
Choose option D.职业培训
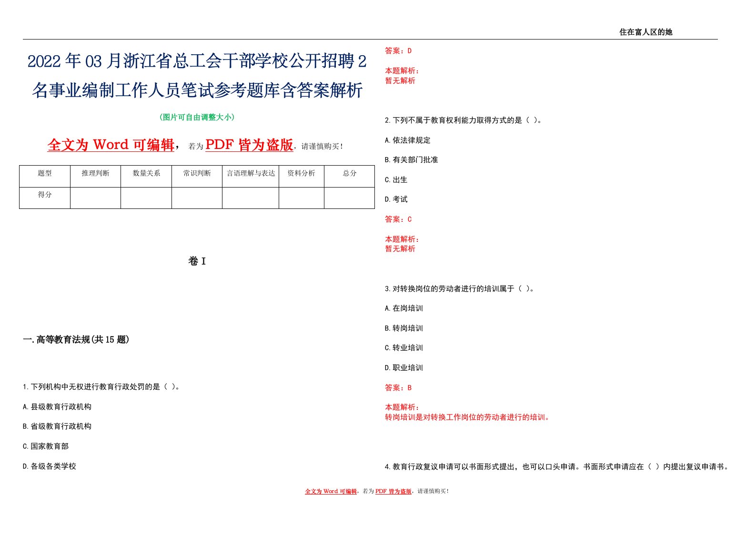click(x=404, y=368)
